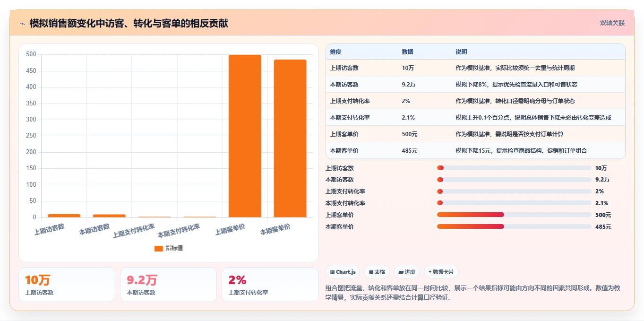
Task: Click the 上期访客数 progress bar
Action: tap(514, 168)
